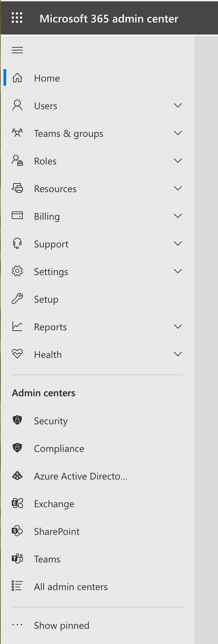The width and height of the screenshot is (218, 644).
Task: Select Teams & groups in navigation
Action: pyautogui.click(x=69, y=133)
